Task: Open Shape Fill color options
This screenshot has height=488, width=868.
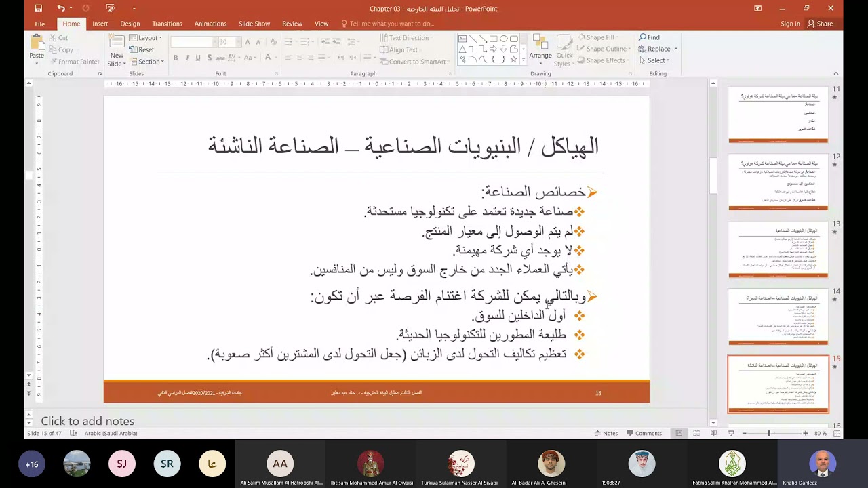Action: tap(598, 38)
